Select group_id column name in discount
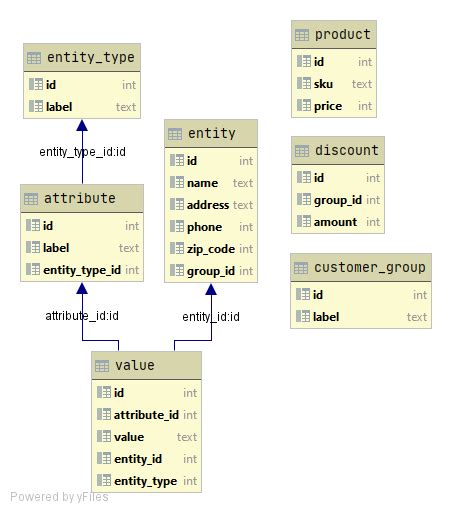This screenshot has height=513, width=452. pyautogui.click(x=338, y=200)
